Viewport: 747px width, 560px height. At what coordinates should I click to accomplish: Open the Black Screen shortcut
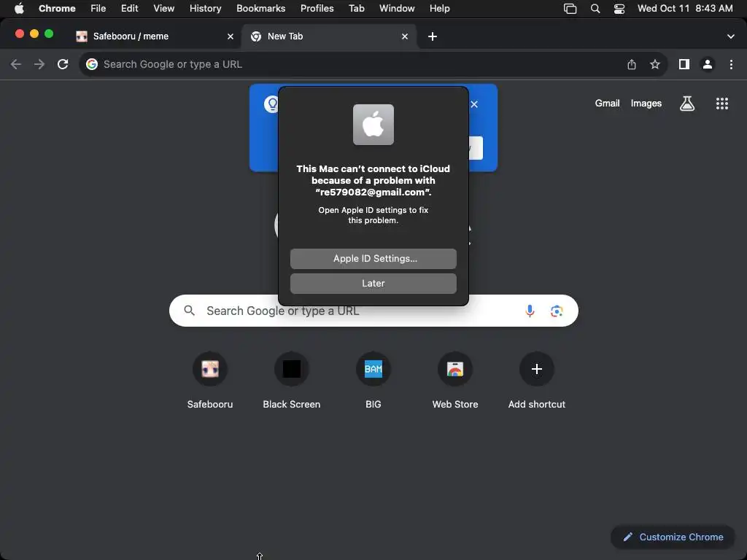[292, 369]
